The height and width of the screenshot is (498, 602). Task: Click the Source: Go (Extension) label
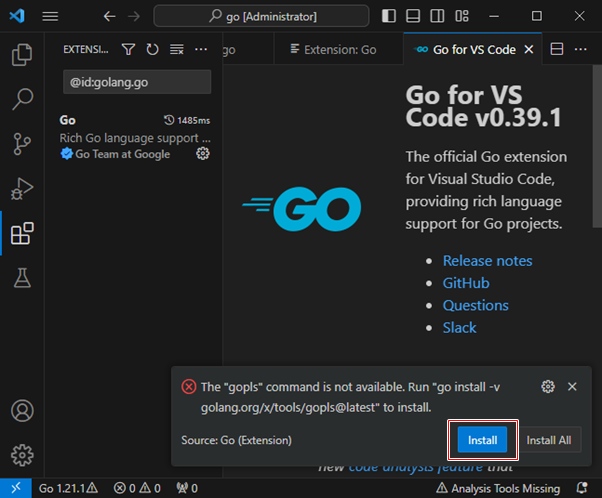pos(236,440)
